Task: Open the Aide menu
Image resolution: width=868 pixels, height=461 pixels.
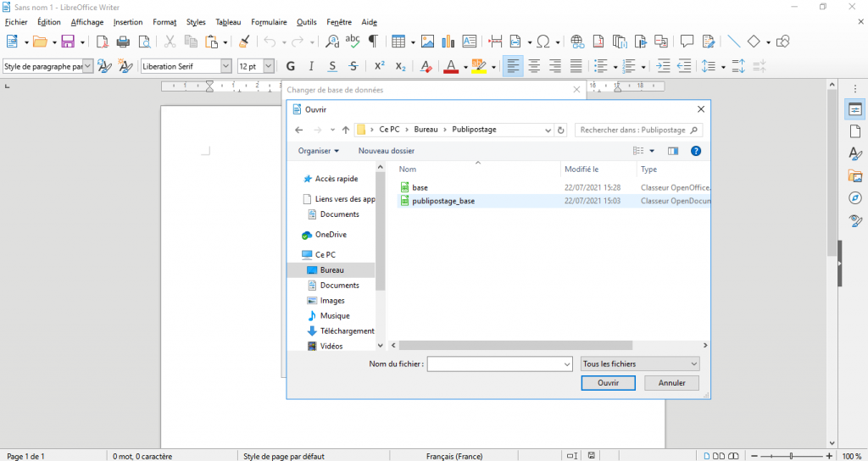Action: [x=370, y=22]
